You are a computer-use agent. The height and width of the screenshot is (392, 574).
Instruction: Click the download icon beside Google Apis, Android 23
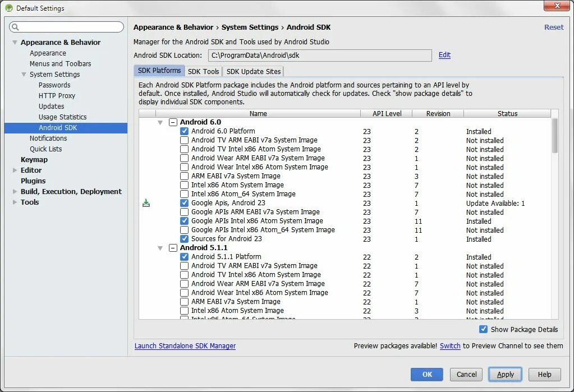(x=146, y=203)
